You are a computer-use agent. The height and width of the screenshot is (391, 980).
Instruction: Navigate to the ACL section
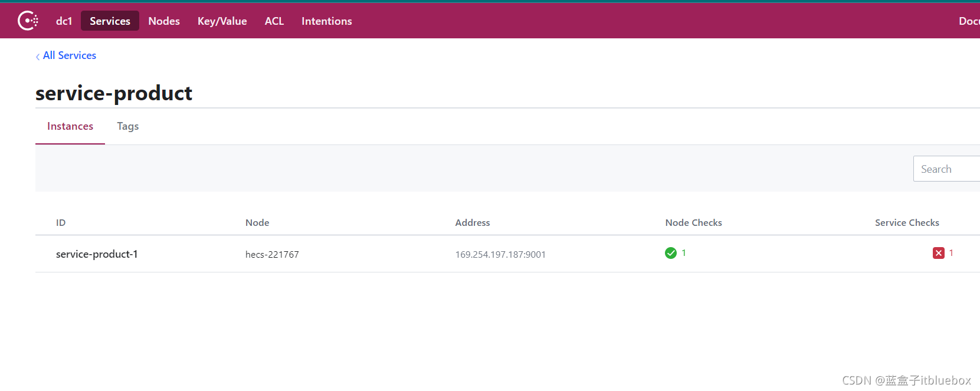click(x=274, y=21)
